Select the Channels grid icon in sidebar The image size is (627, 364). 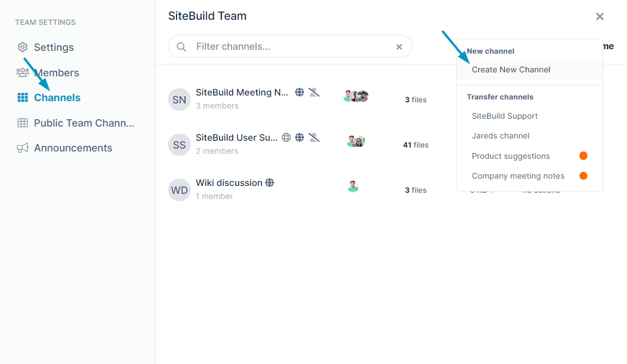[23, 97]
